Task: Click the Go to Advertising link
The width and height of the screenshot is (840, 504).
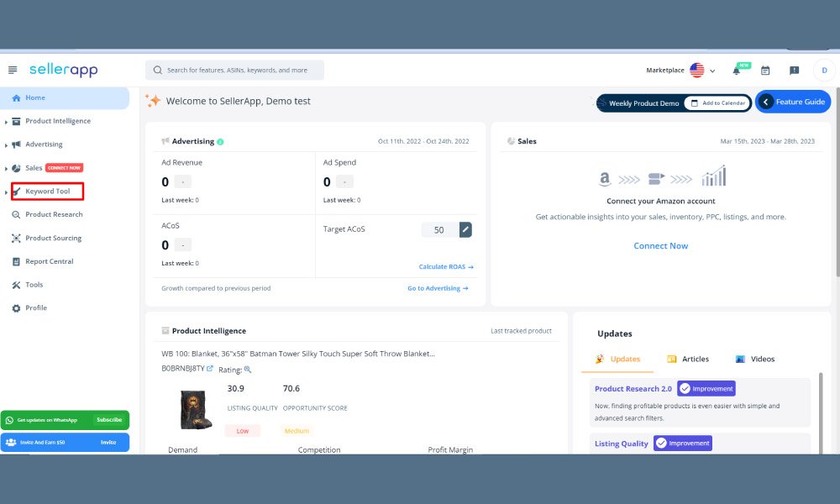Action: click(438, 288)
